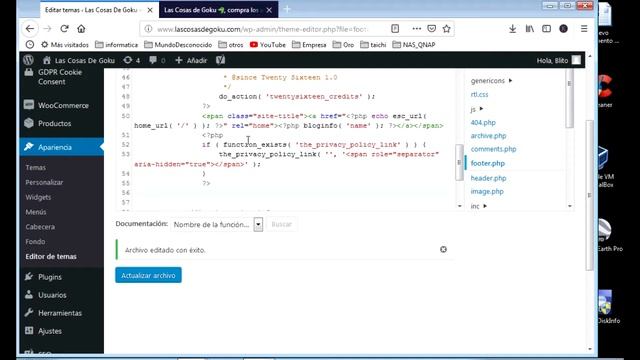Open the WordPress logo menu
Viewport: 640px width, 360px height.
click(29, 60)
